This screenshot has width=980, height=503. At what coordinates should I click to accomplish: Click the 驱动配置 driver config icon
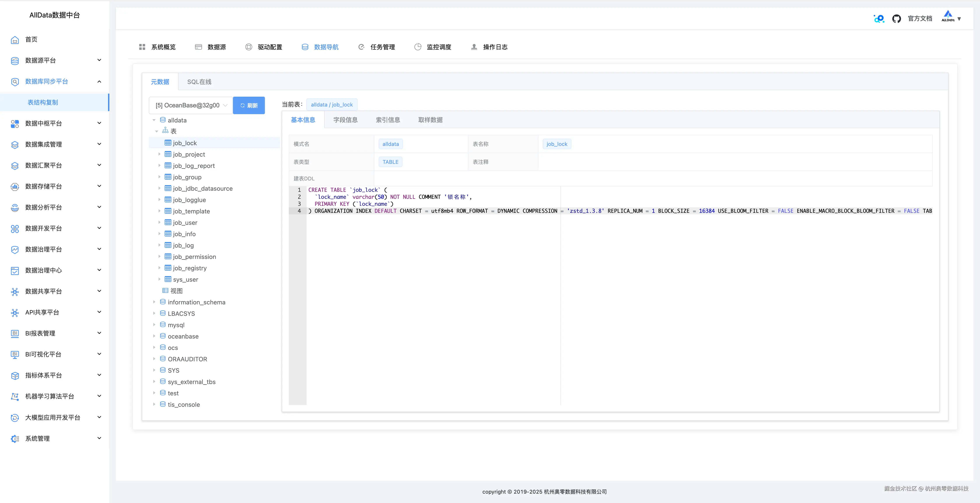click(248, 47)
